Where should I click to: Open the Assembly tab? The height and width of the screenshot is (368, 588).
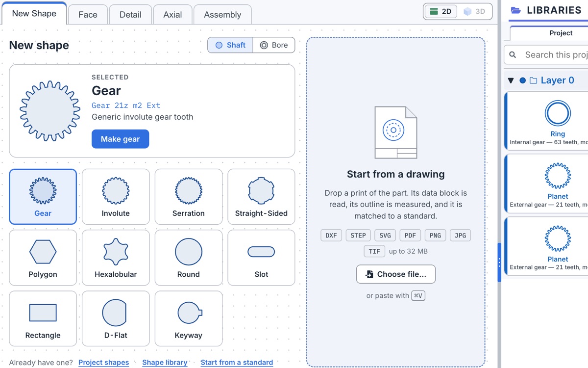222,15
